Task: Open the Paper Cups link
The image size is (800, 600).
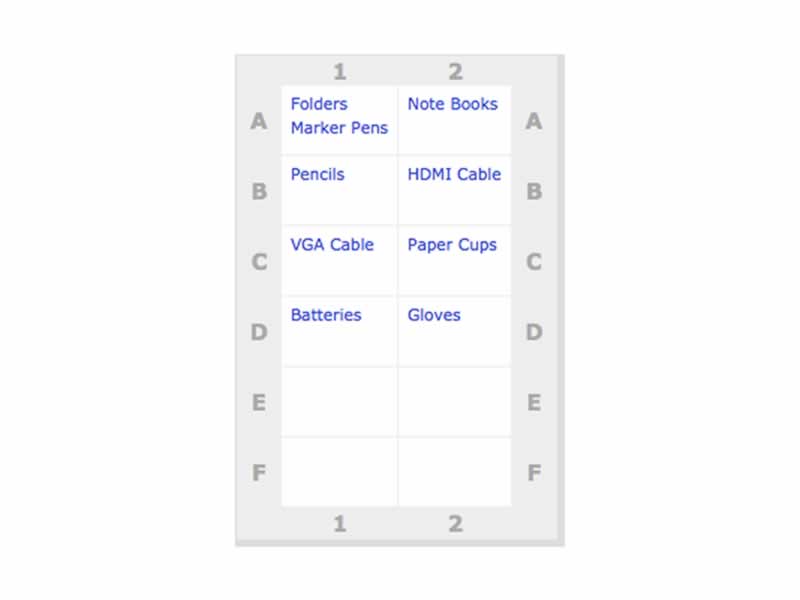Action: (x=452, y=245)
